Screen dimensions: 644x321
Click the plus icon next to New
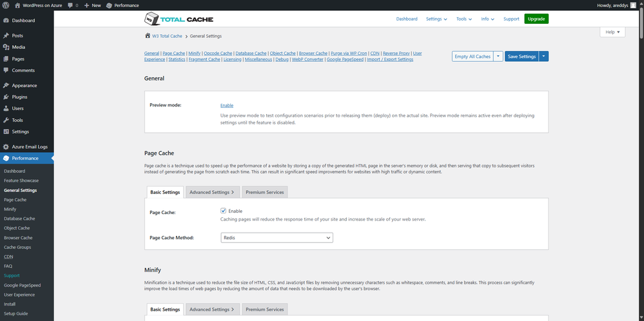pos(86,5)
